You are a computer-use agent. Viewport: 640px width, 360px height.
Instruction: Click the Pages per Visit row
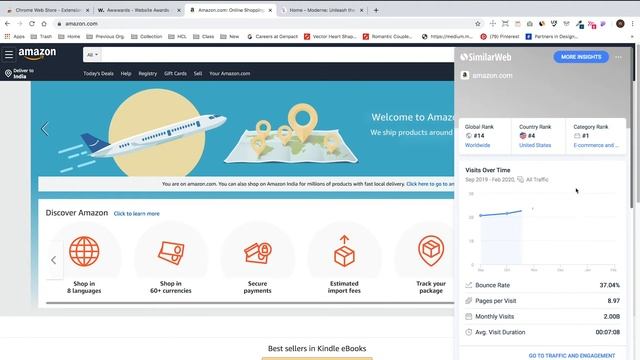pyautogui.click(x=542, y=301)
